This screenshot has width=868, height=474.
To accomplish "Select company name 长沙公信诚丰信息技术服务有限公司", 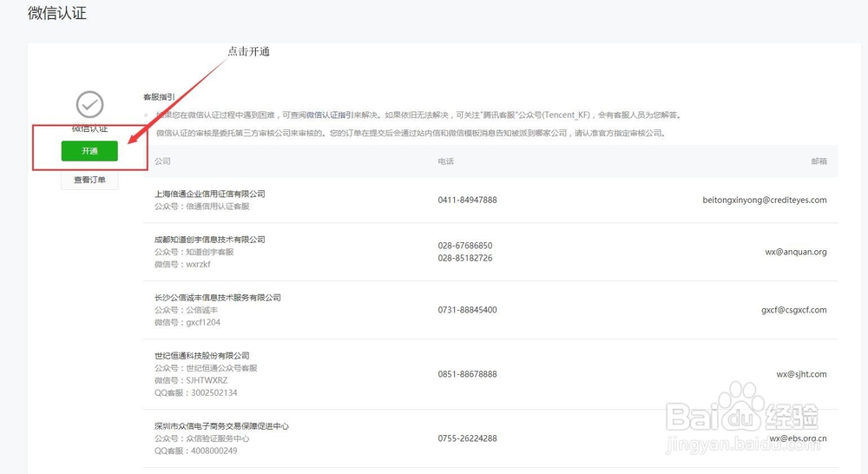I will 218,298.
